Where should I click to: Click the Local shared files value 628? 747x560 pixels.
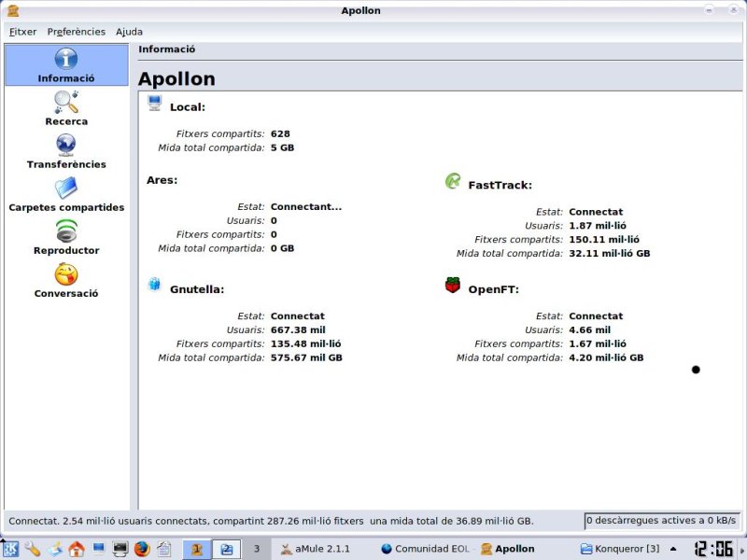tap(280, 133)
